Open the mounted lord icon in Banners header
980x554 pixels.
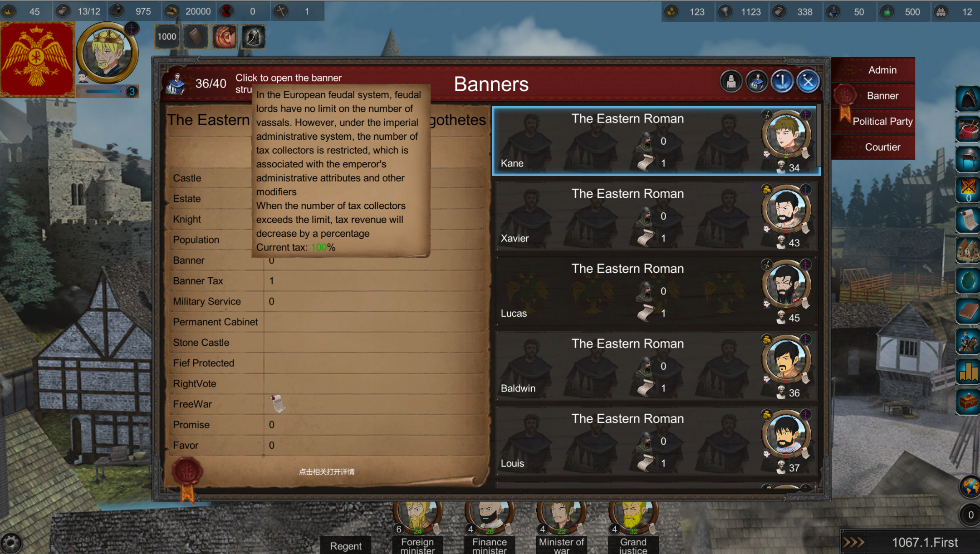(757, 82)
